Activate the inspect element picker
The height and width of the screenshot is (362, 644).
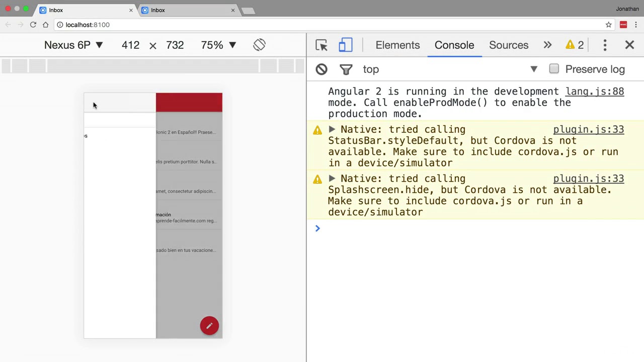point(321,45)
